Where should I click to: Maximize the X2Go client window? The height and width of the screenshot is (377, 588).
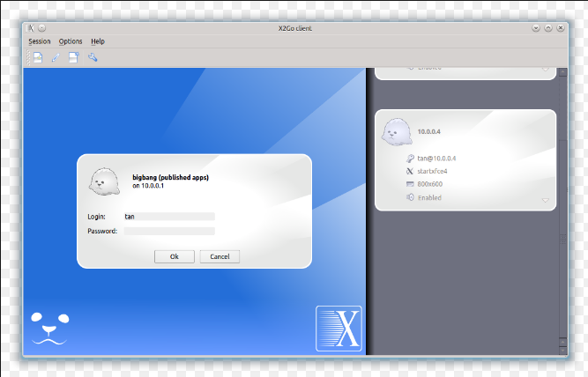pos(548,28)
